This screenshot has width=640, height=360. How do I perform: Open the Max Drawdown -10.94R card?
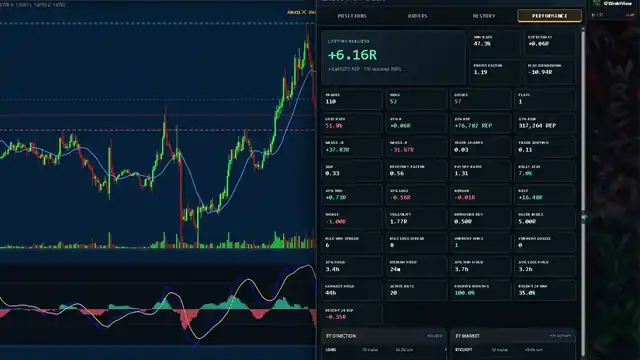549,71
